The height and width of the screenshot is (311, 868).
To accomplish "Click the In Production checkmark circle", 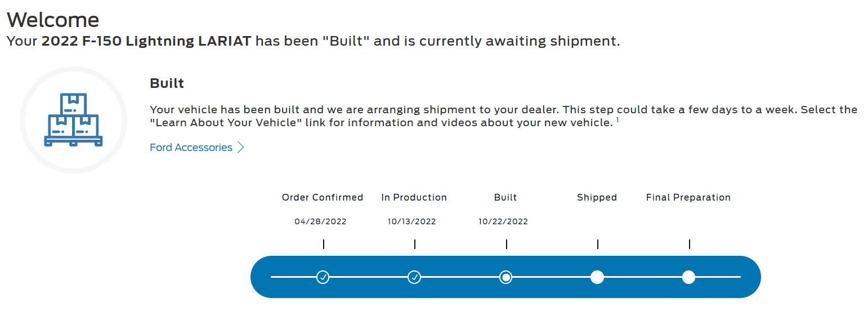I will coord(414,277).
